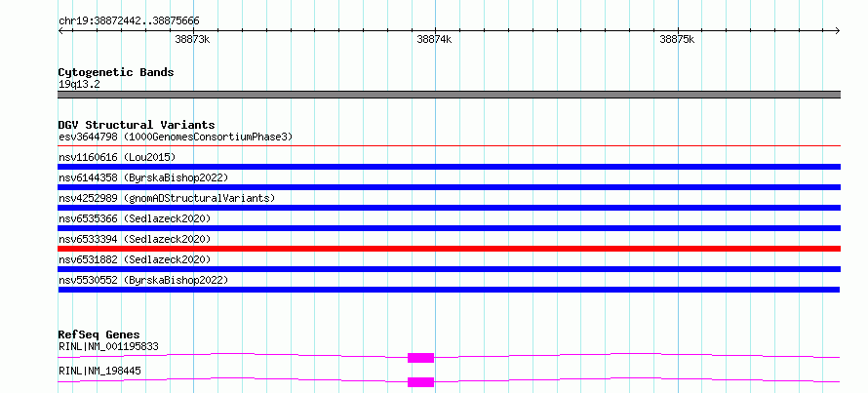Viewport: 868px width, 393px height.
Task: Select the magenta exon of RINL|NM_001195833
Action: (420, 358)
